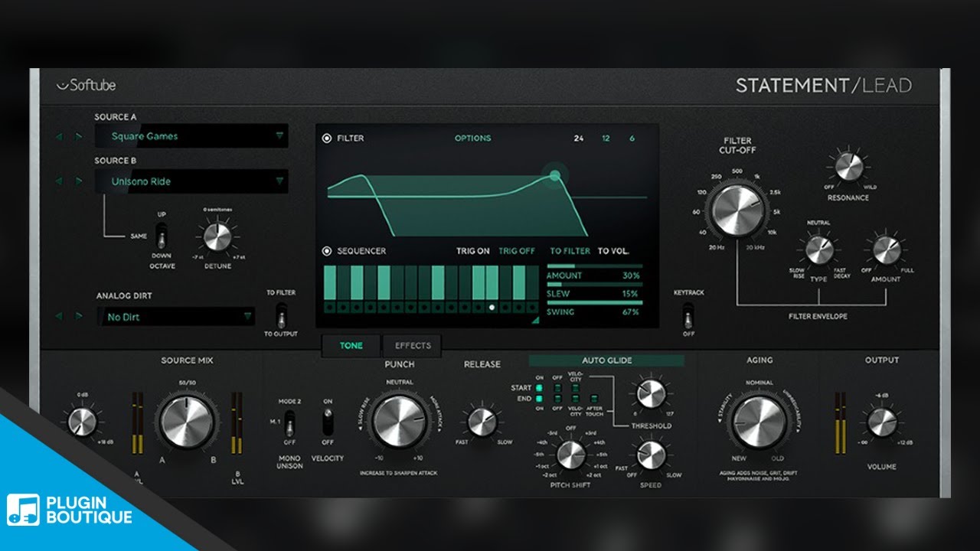
Task: Enable Auto Glide Start ON LED
Action: click(x=539, y=388)
